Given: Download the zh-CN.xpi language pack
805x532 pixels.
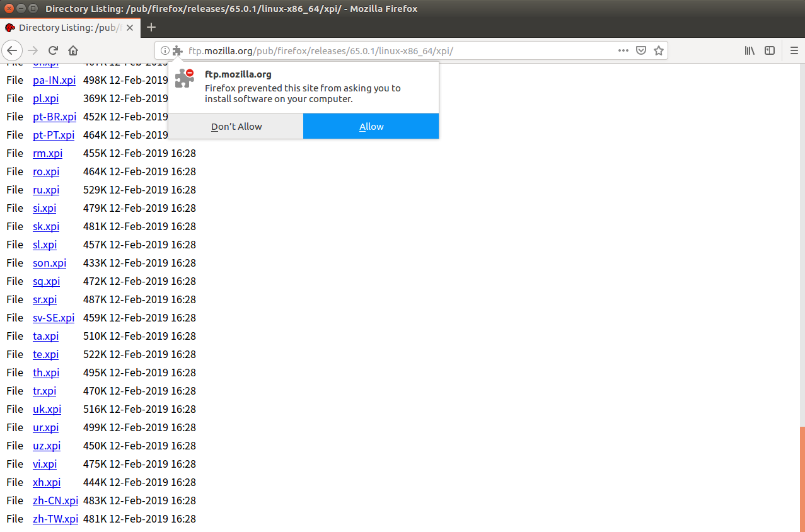Looking at the screenshot, I should click(55, 500).
